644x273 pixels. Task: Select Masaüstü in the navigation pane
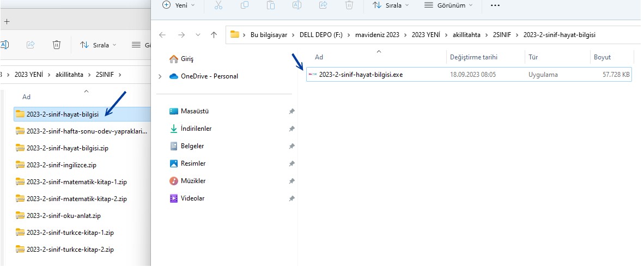click(x=195, y=111)
